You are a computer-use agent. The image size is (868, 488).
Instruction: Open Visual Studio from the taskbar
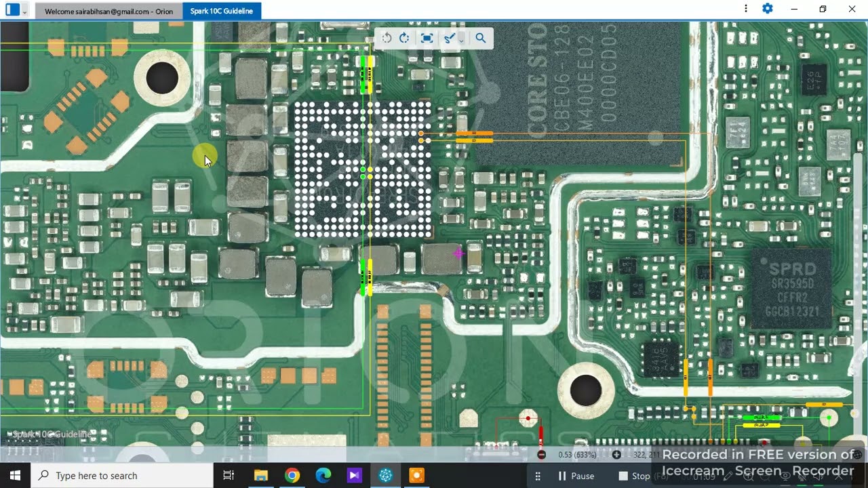[x=354, y=476]
